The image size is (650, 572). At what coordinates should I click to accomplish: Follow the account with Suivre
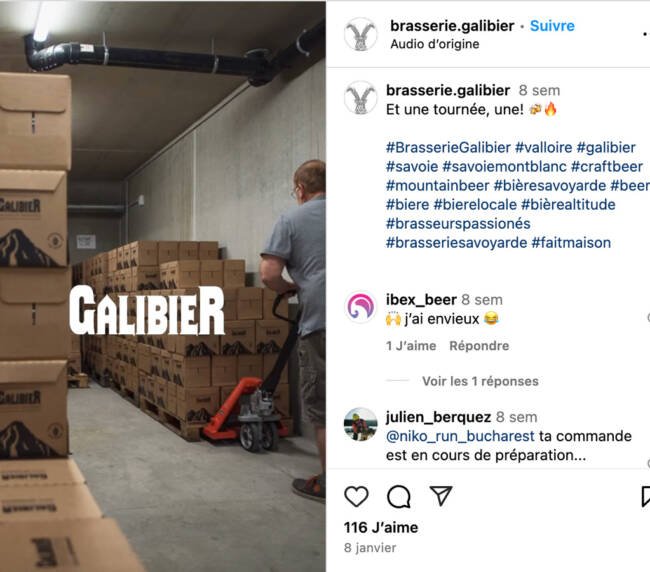click(552, 26)
